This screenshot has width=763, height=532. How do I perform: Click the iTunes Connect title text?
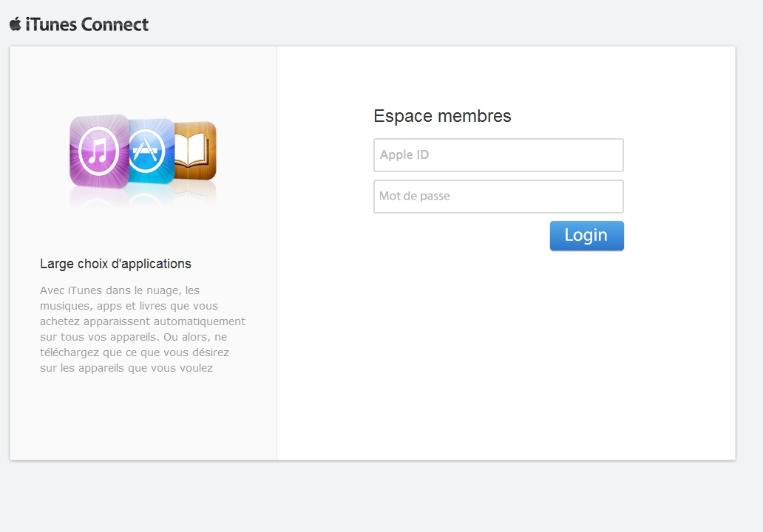(x=87, y=24)
